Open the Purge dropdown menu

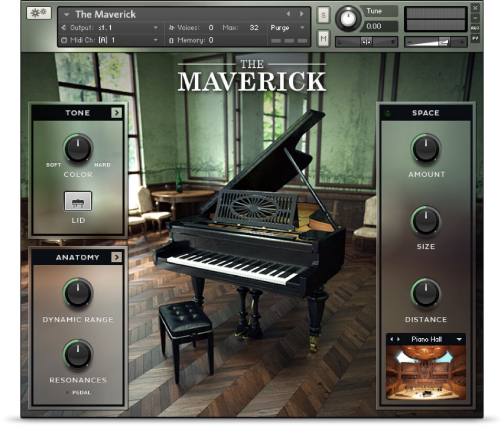coord(302,28)
